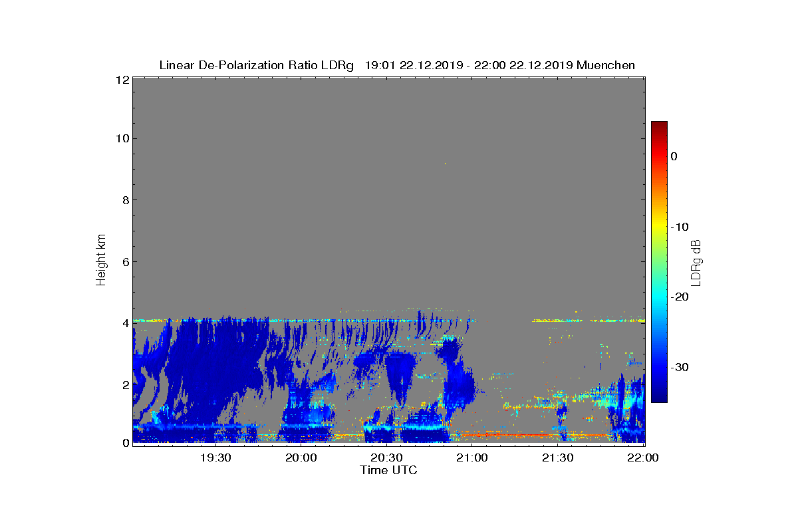Click the colorbar tick label 0

point(674,156)
